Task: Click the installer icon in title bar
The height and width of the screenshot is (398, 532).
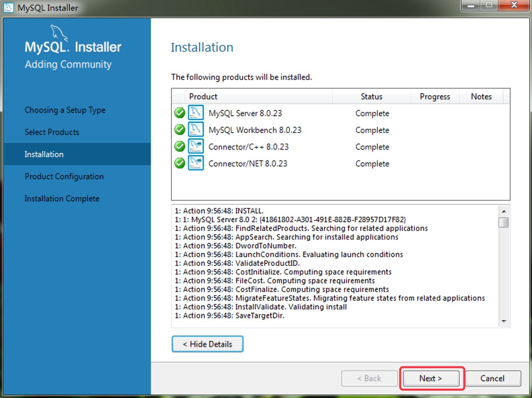Action: tap(8, 7)
